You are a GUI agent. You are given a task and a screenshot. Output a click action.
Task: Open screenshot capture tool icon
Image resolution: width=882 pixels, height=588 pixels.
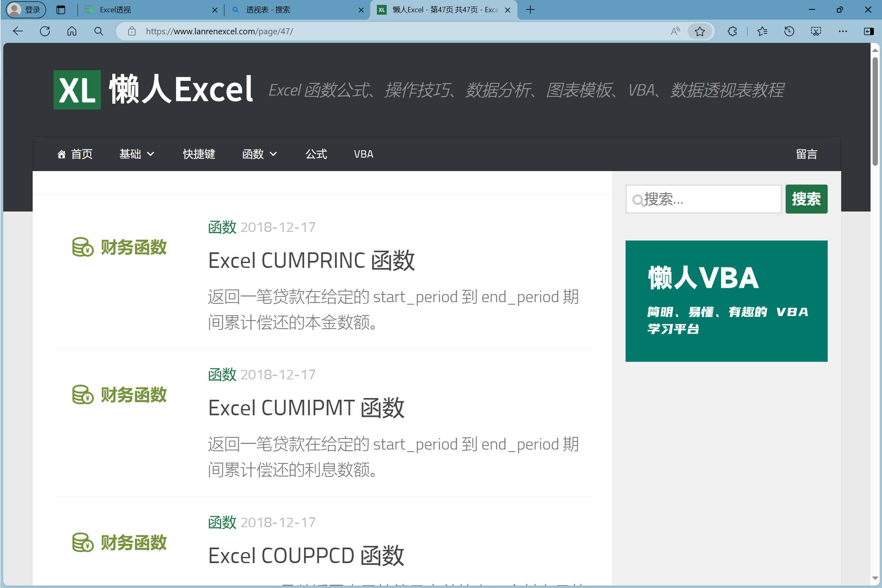coord(816,31)
